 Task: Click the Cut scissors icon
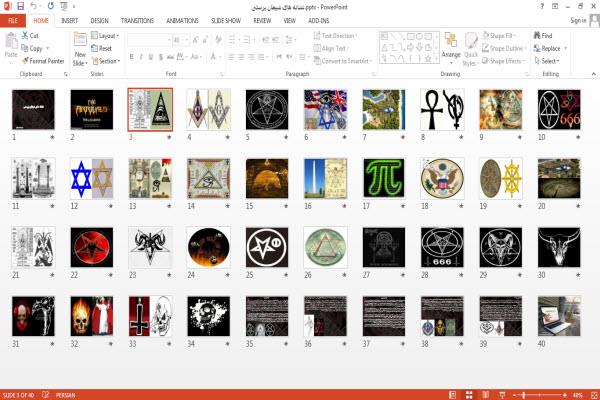click(25, 35)
